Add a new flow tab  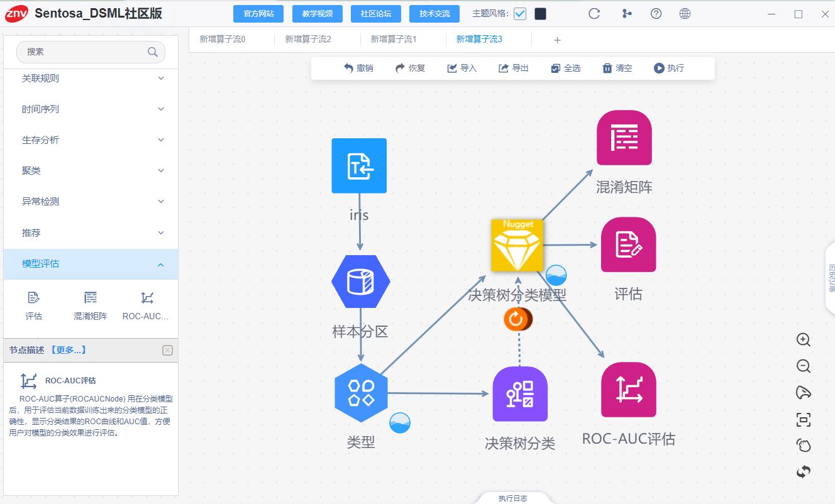557,40
